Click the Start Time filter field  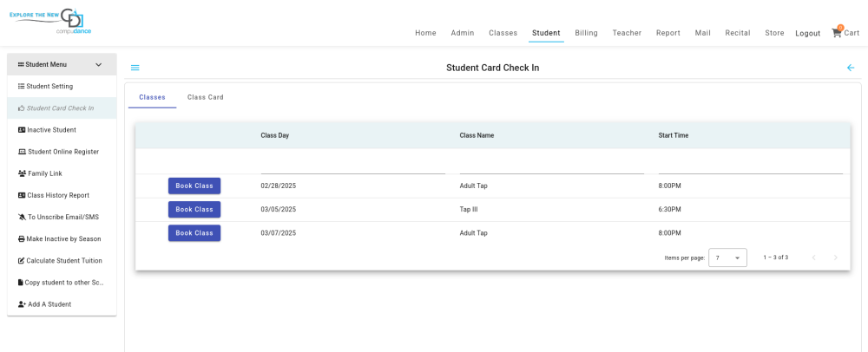coord(750,166)
